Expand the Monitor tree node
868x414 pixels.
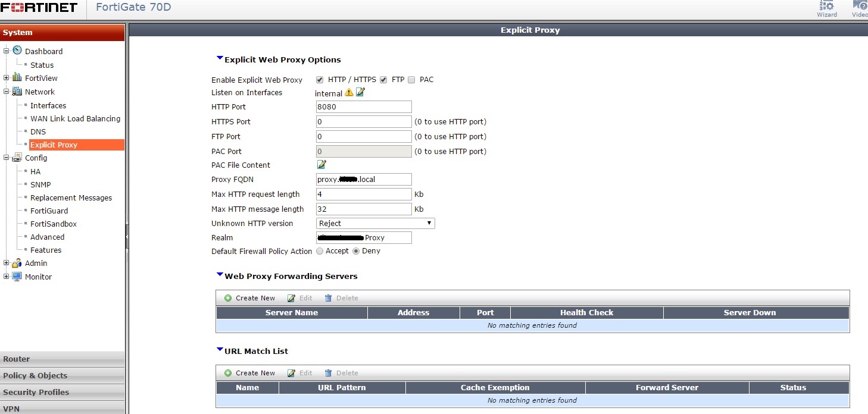pyautogui.click(x=7, y=277)
